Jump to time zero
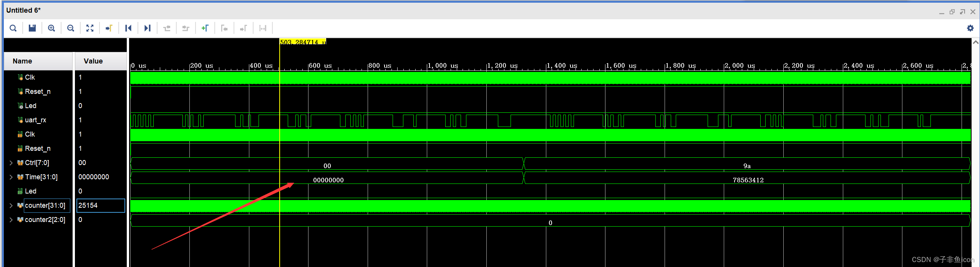Screen dimensions: 980x267 (x=128, y=28)
